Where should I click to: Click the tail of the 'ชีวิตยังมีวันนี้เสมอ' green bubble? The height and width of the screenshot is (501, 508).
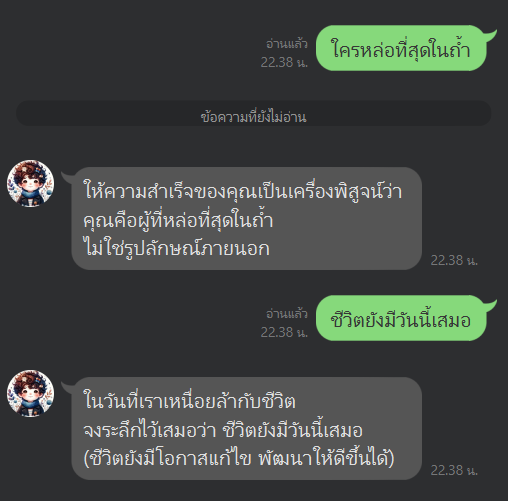click(491, 304)
